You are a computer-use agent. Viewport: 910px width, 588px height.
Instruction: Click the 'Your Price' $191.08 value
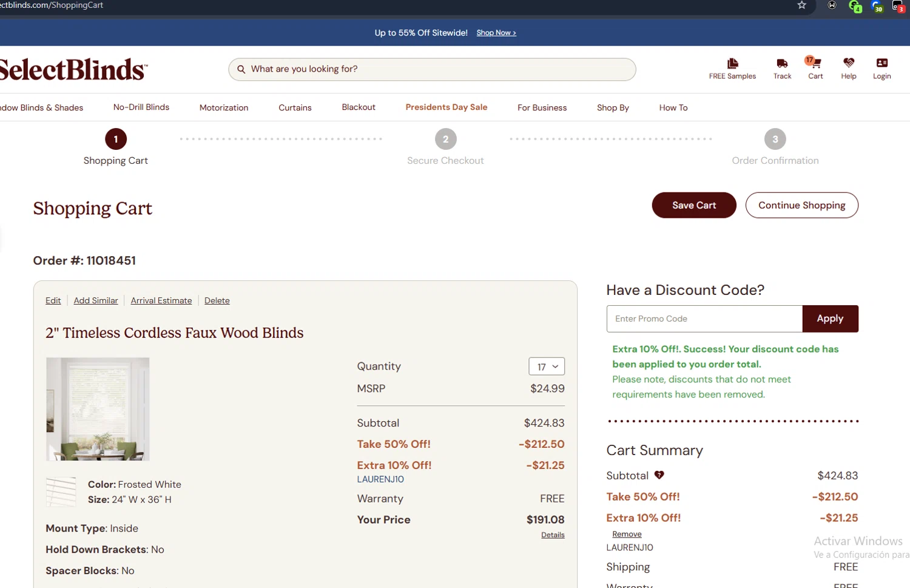click(x=545, y=519)
